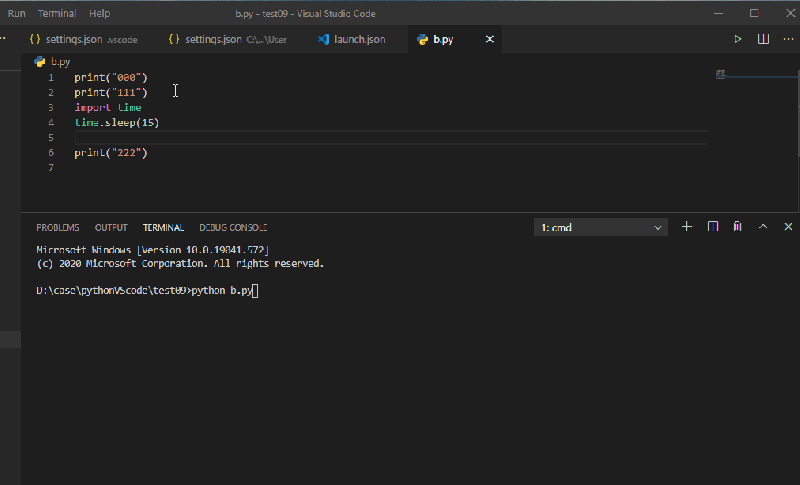Close the terminal panel
This screenshot has height=485, width=800.
point(788,227)
